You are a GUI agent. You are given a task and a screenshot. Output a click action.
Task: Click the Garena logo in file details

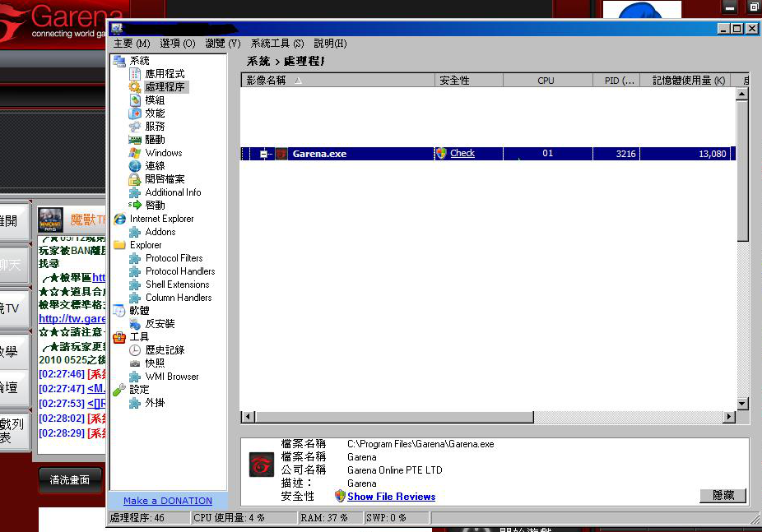pos(262,465)
